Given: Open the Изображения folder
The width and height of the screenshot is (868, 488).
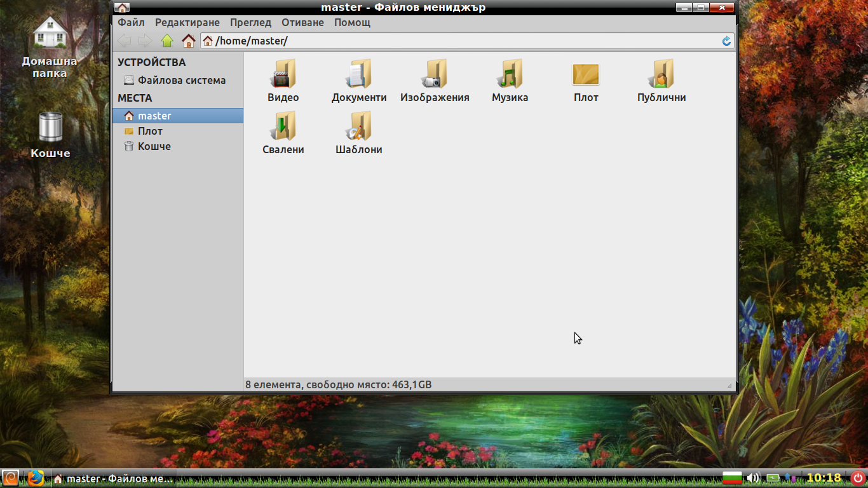Looking at the screenshot, I should pos(435,81).
